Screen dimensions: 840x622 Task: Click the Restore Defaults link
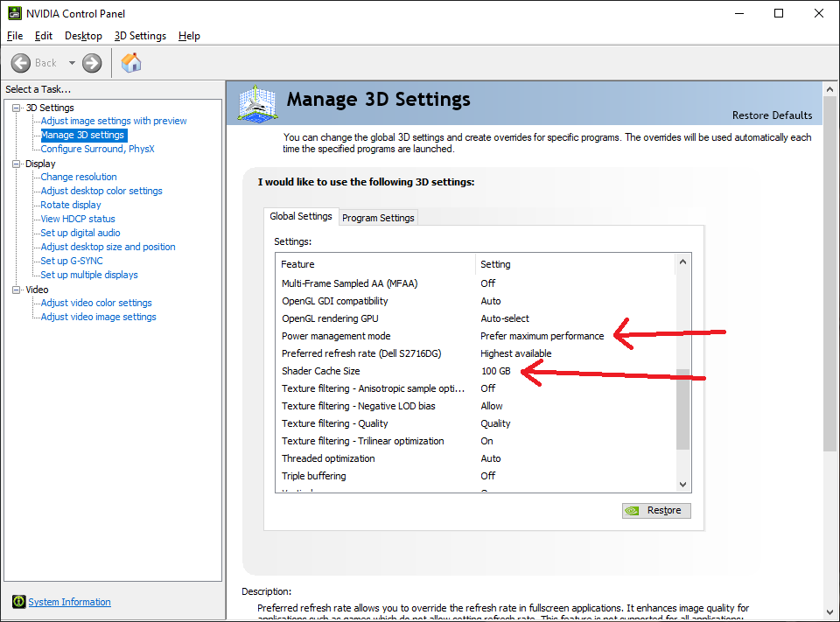[x=772, y=115]
